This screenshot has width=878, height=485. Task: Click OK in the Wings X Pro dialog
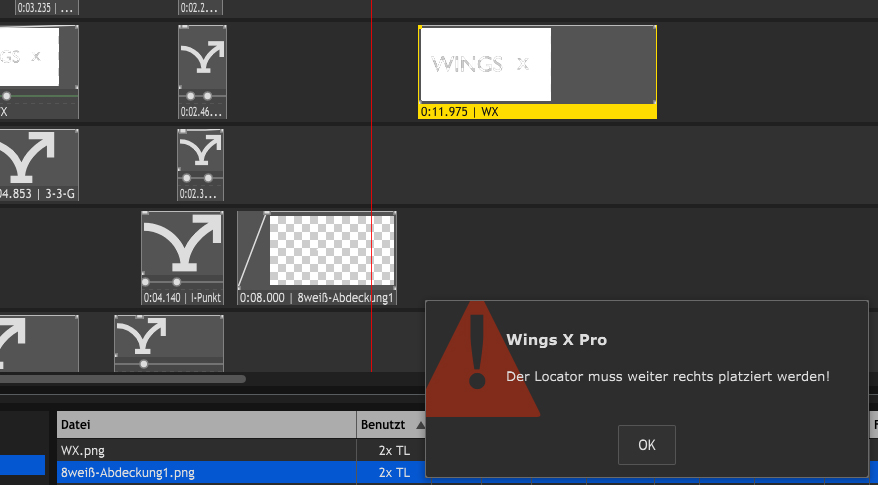pyautogui.click(x=647, y=445)
